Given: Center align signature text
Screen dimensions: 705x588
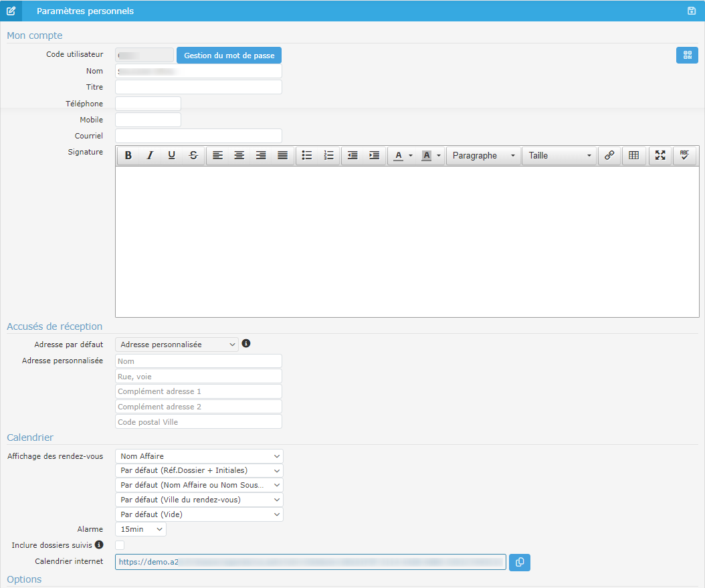Looking at the screenshot, I should coord(239,155).
